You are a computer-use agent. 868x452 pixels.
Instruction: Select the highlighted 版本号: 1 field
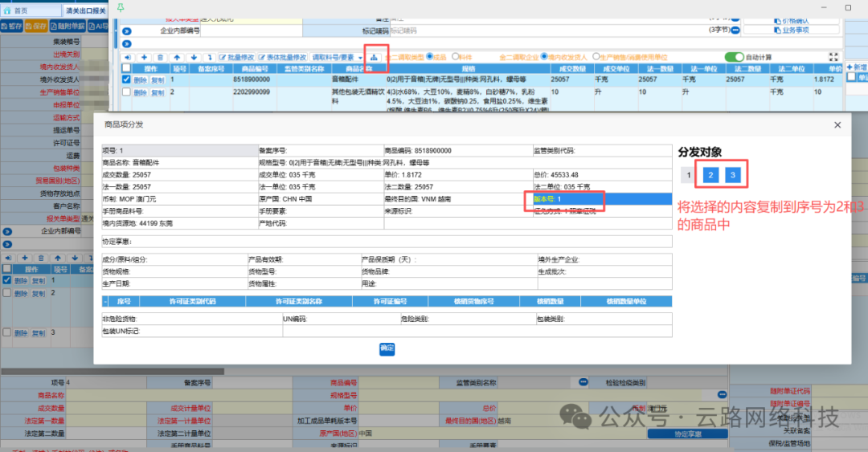click(x=602, y=198)
